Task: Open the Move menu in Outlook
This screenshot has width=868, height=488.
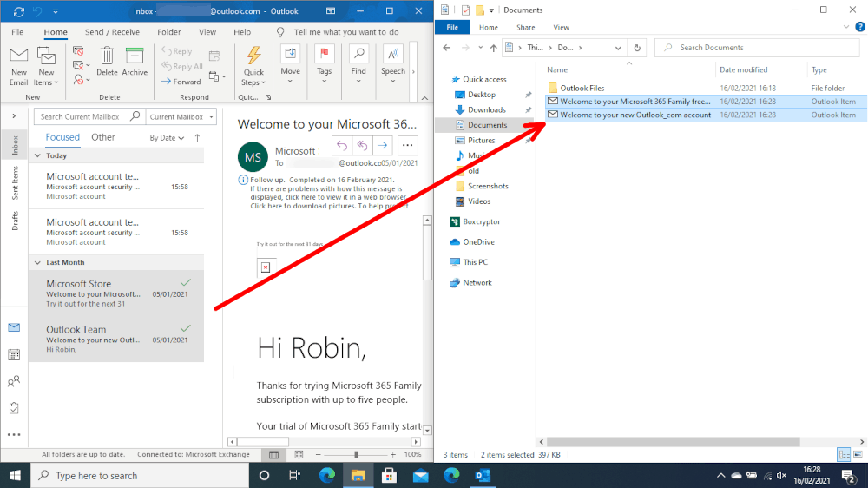Action: tap(290, 65)
